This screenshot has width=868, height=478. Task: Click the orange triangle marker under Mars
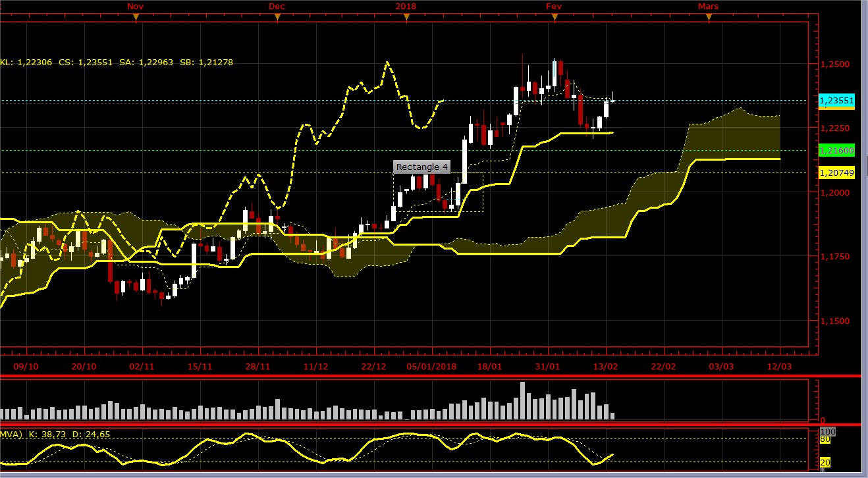tap(709, 18)
